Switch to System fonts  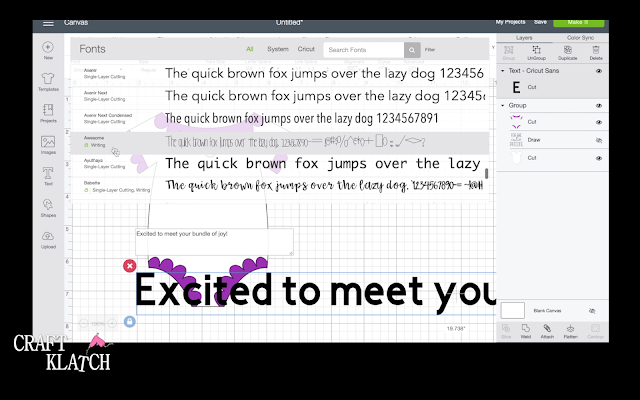coord(278,49)
